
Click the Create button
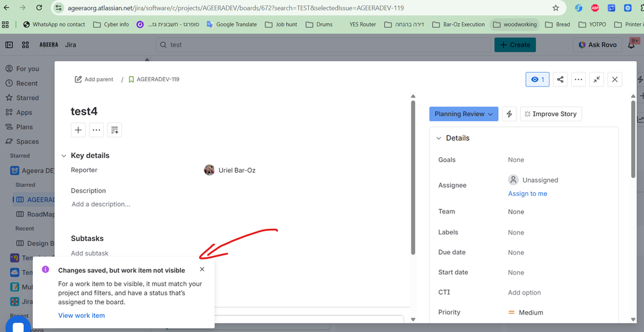click(515, 44)
